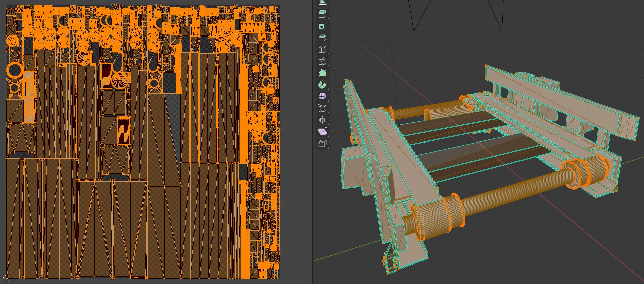The height and width of the screenshot is (284, 644).
Task: Select the Extrude Region tool
Action: 323,14
